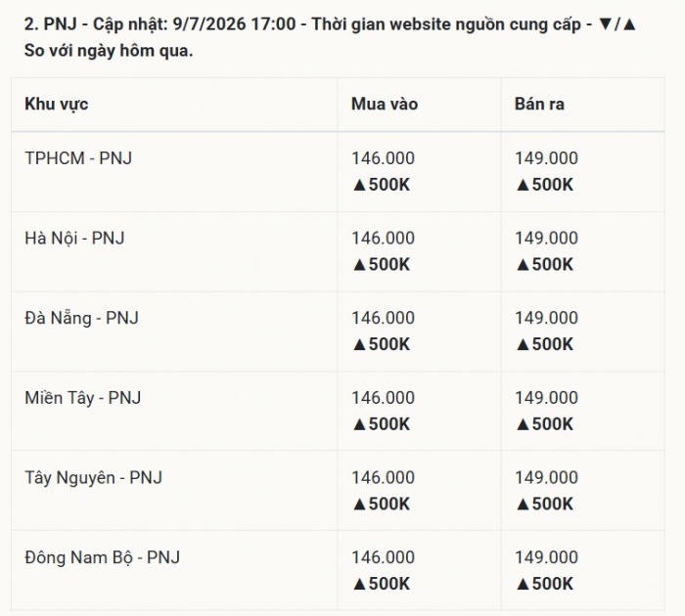Click the up arrow in TPHCM Bán ra
The image size is (685, 616).
523,185
